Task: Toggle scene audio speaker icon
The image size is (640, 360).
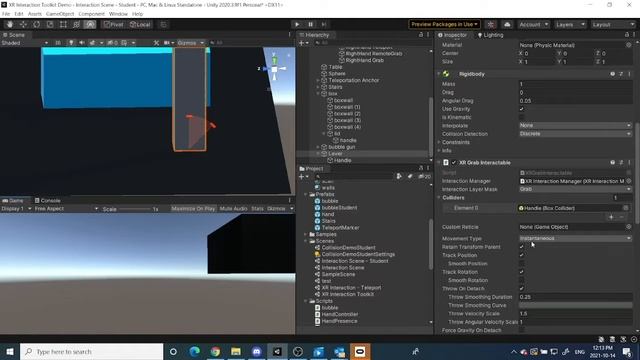Action: pos(82,42)
